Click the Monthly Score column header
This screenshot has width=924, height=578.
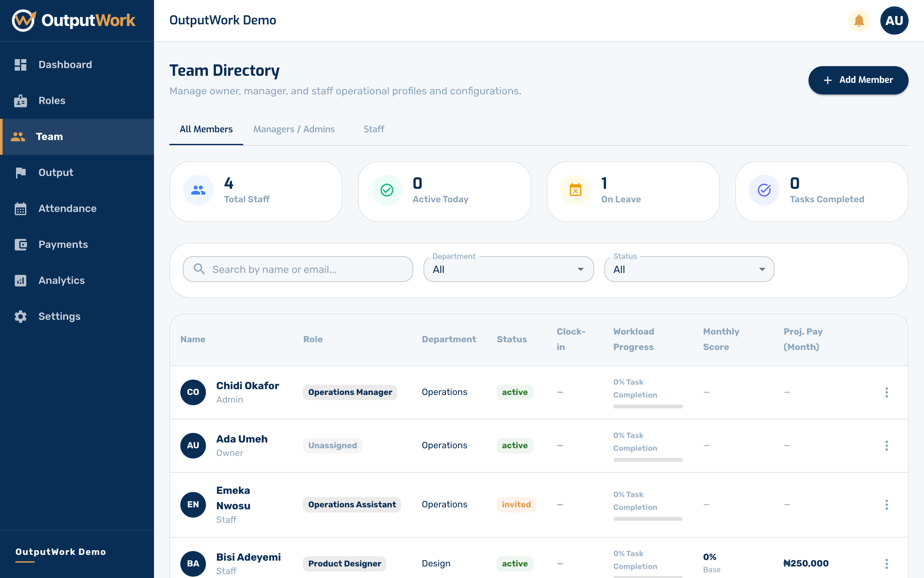721,339
